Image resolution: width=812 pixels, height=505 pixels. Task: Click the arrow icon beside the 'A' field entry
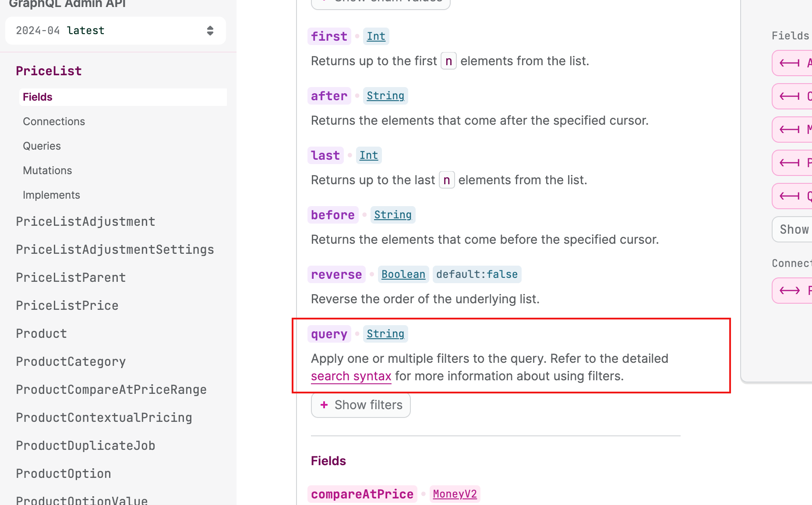(790, 63)
